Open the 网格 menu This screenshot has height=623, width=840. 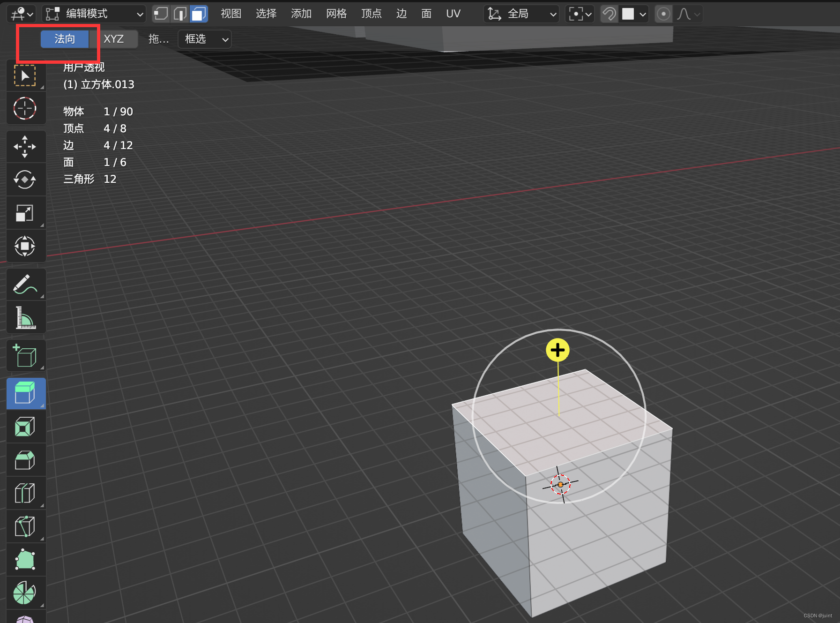pos(336,14)
